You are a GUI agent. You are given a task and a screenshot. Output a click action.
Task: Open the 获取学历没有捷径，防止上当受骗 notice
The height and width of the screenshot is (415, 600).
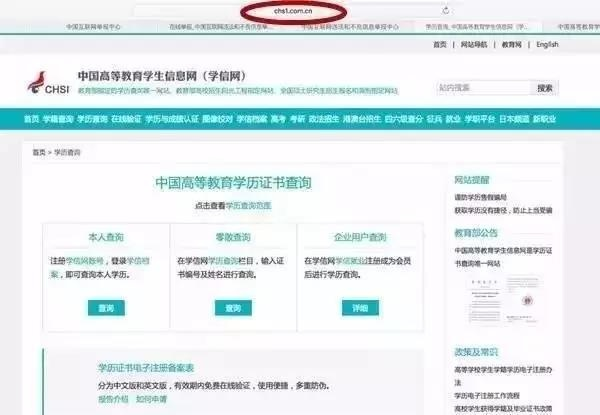click(503, 211)
